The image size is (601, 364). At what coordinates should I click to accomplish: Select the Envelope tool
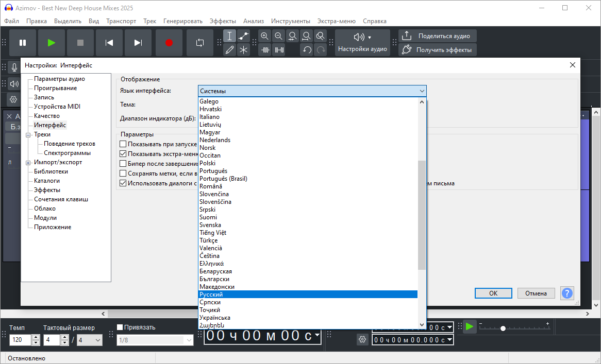243,36
